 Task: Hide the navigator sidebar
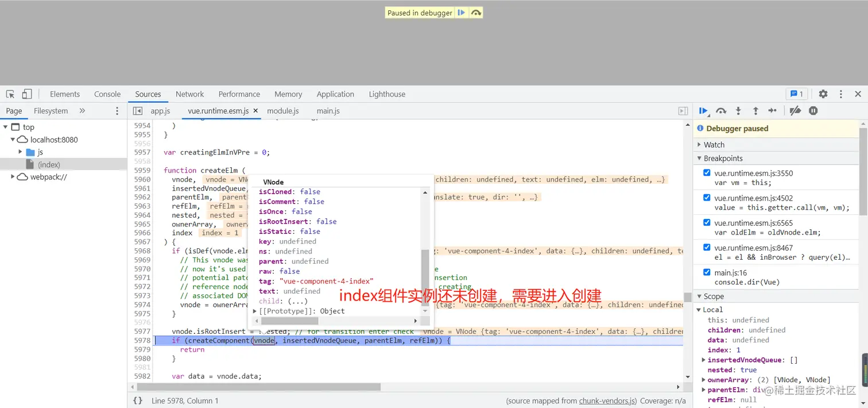coord(138,111)
